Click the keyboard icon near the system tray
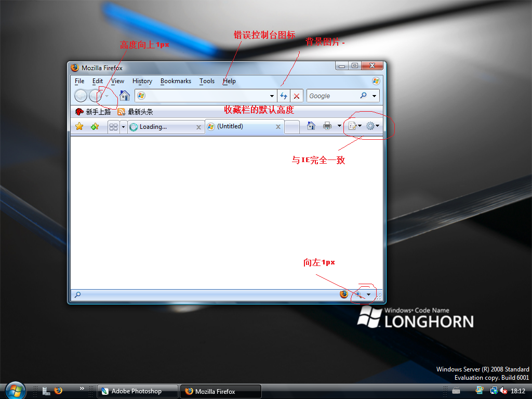 pos(456,391)
